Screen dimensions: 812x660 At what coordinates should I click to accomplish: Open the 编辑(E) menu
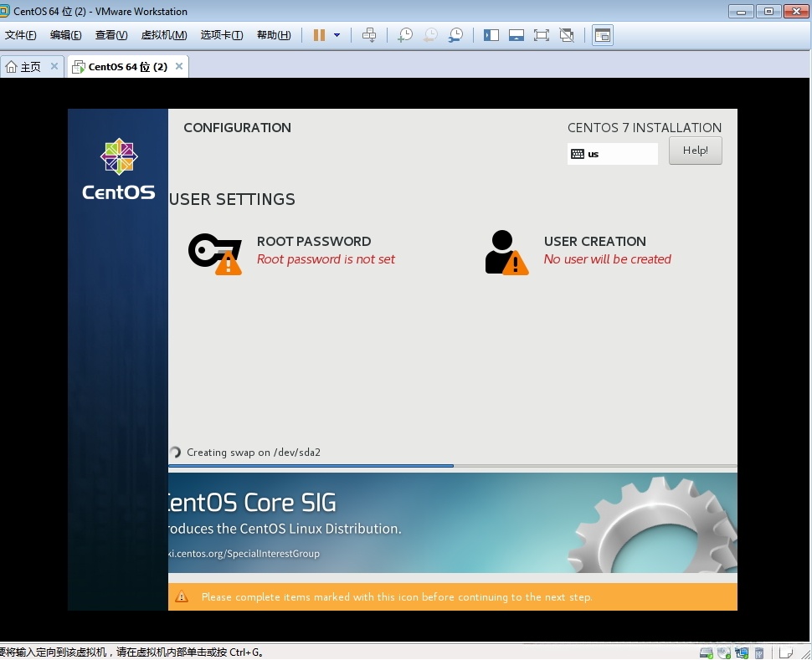(x=66, y=35)
